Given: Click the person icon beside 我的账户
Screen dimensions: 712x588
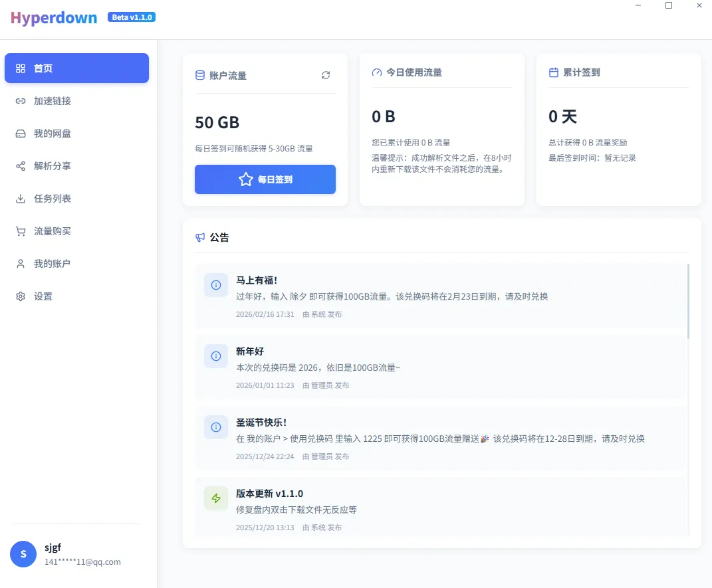Looking at the screenshot, I should pos(21,264).
